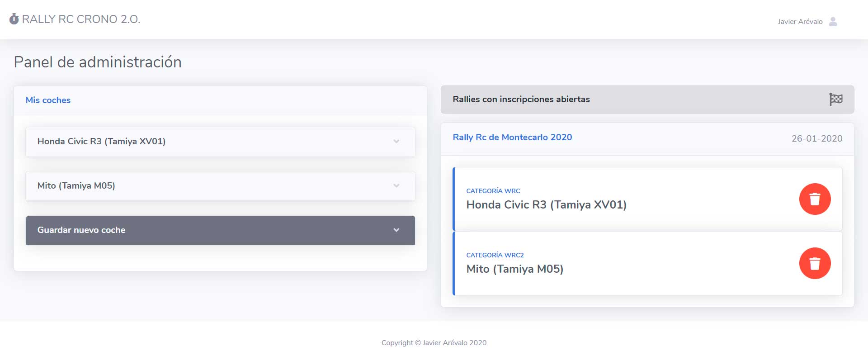
Task: Click the Panel de administración title
Action: tap(98, 62)
